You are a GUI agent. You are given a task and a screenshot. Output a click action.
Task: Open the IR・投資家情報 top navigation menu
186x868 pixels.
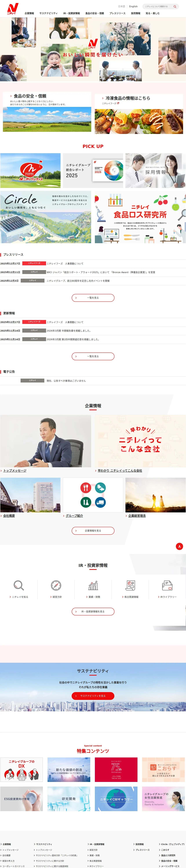[72, 13]
